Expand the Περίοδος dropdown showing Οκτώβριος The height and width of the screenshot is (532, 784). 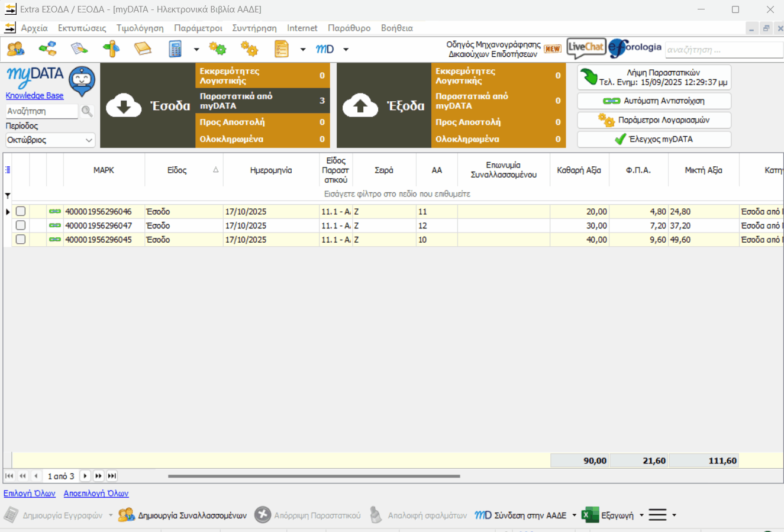89,140
